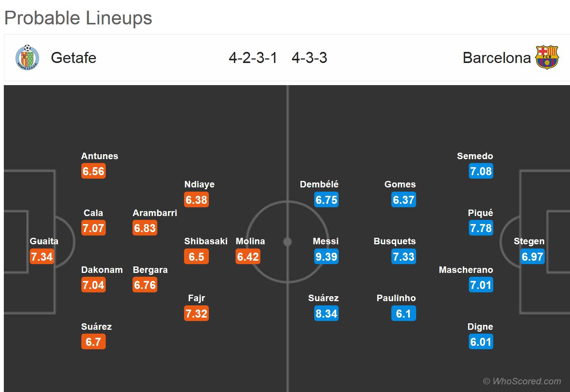The image size is (570, 392).
Task: Open the Barcelona team name link
Action: click(x=496, y=58)
